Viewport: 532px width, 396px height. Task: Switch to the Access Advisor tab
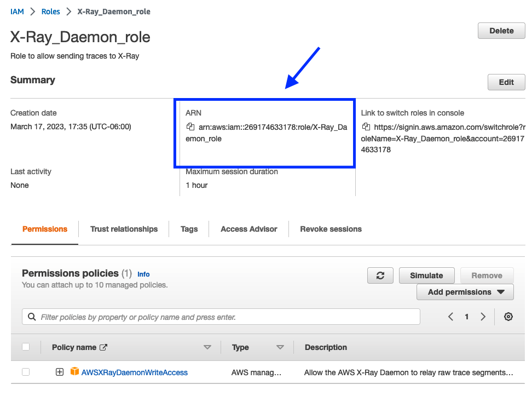pos(248,229)
